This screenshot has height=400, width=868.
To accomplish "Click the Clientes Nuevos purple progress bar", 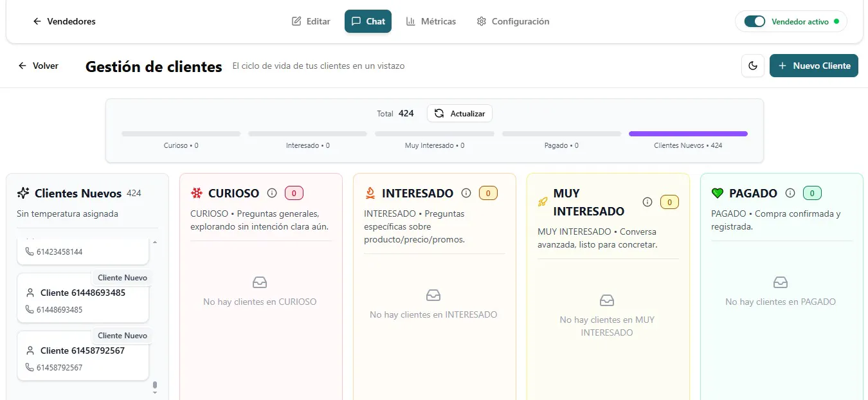I will (x=688, y=134).
